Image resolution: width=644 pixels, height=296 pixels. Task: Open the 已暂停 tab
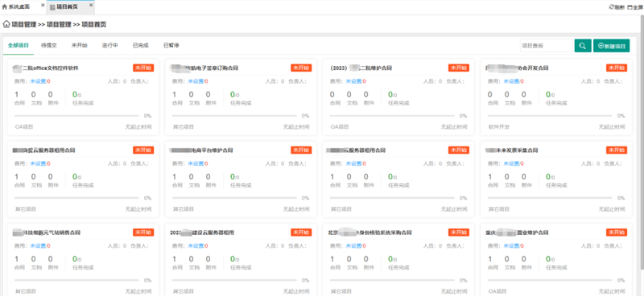[x=171, y=46]
